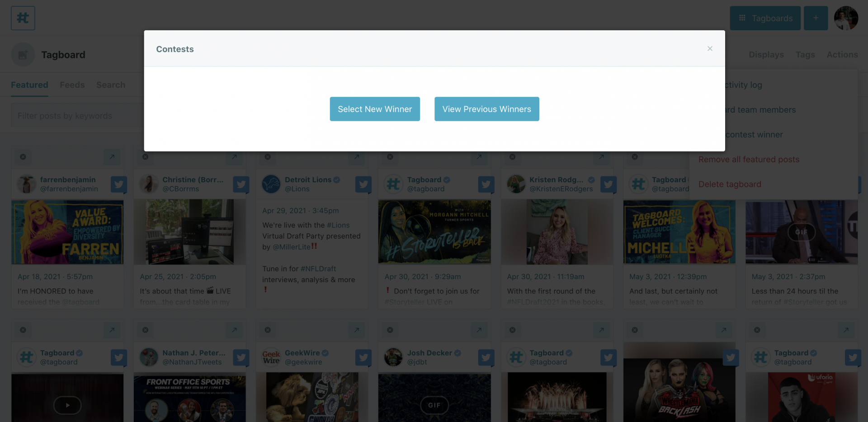868x422 pixels.
Task: Open the Actions menu
Action: coord(842,54)
